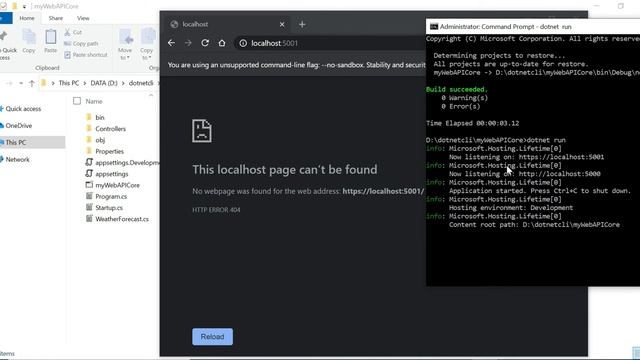Reload the localhost page via toolbar icon
640x360 pixels.
pyautogui.click(x=205, y=43)
